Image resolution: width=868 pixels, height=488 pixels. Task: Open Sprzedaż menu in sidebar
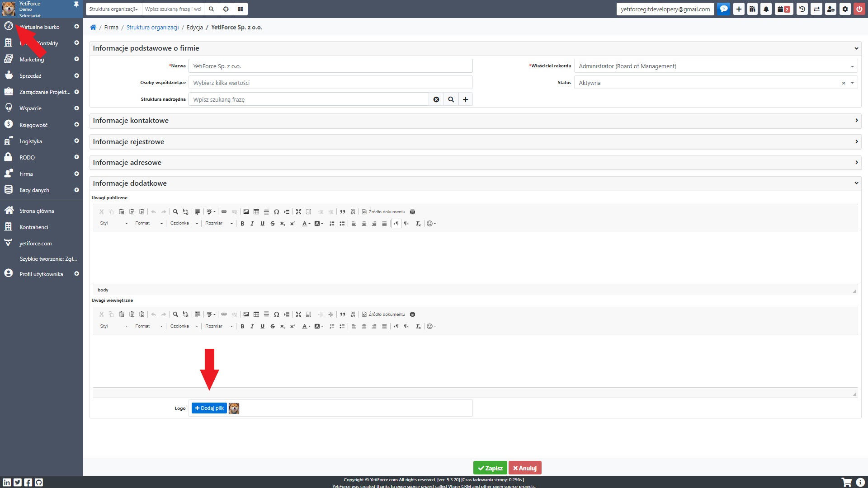coord(42,76)
